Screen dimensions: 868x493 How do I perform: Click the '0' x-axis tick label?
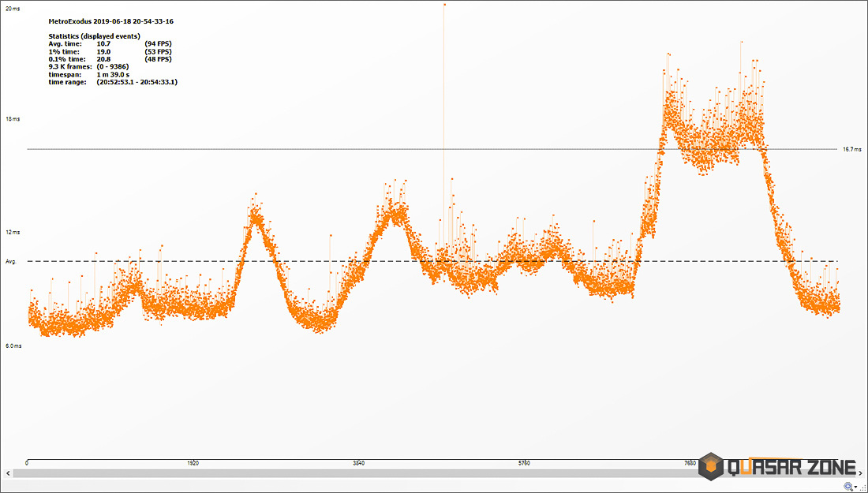tap(27, 462)
